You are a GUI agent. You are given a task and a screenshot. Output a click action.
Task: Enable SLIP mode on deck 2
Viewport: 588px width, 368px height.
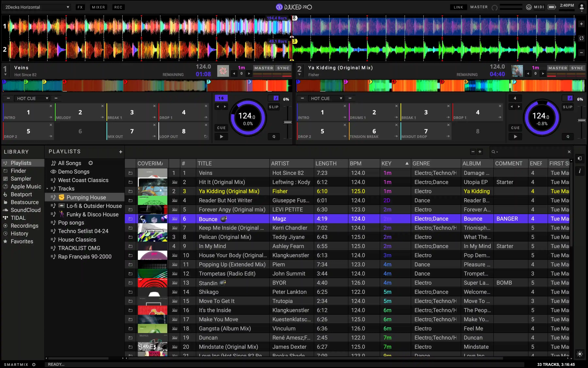click(568, 107)
